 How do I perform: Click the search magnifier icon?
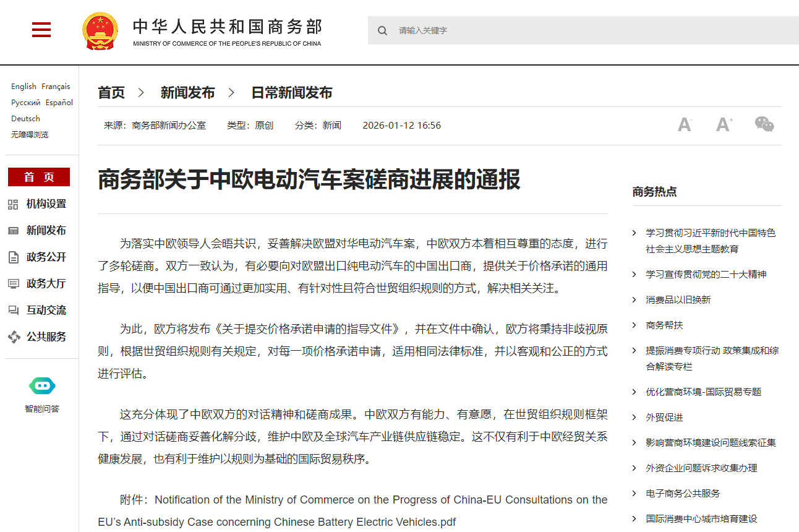[x=382, y=30]
